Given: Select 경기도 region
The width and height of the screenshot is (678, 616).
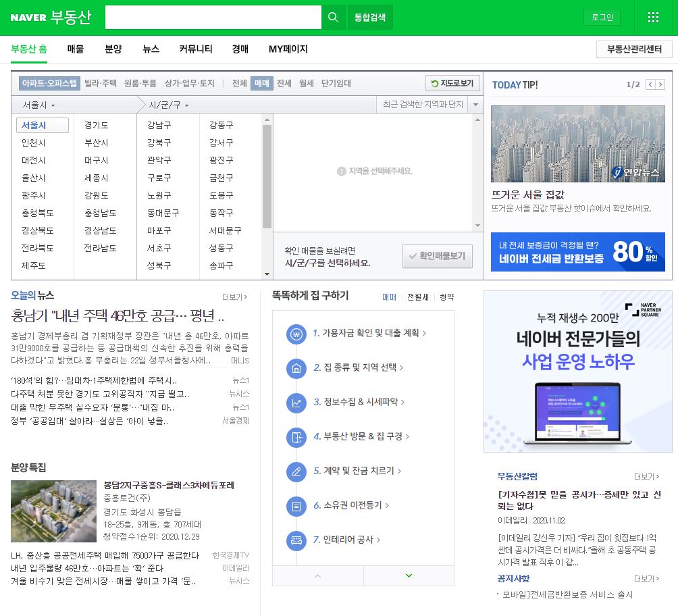Looking at the screenshot, I should click(97, 126).
